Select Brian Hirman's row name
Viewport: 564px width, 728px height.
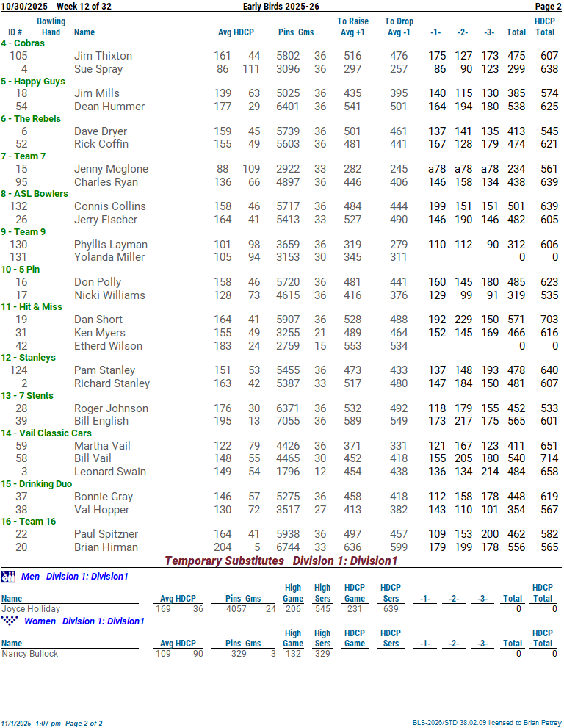(x=106, y=547)
